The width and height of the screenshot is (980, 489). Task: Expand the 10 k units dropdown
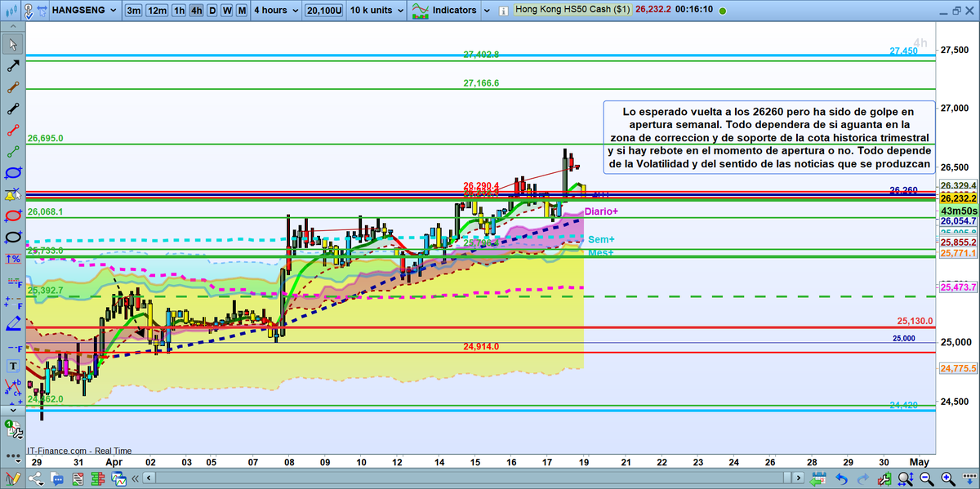[375, 11]
